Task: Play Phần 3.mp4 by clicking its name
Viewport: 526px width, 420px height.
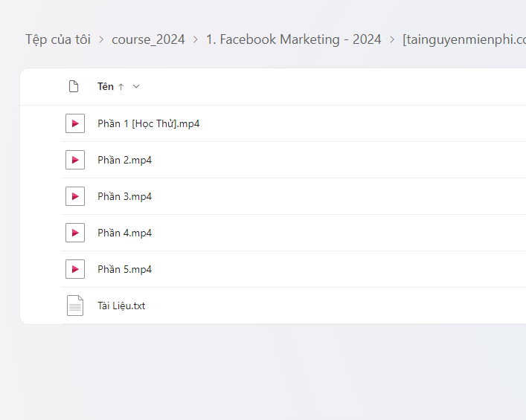Action: [124, 196]
